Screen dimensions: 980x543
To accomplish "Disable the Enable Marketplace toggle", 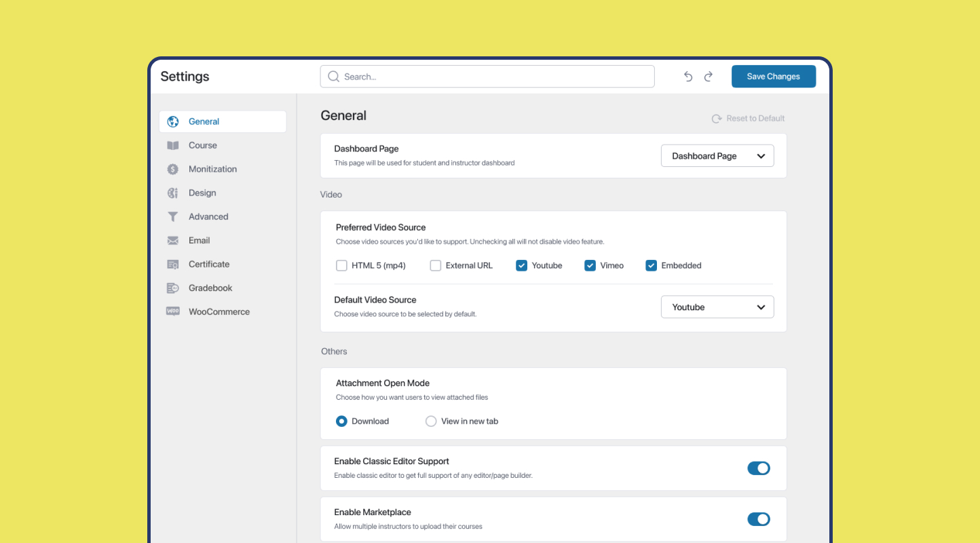I will [758, 519].
